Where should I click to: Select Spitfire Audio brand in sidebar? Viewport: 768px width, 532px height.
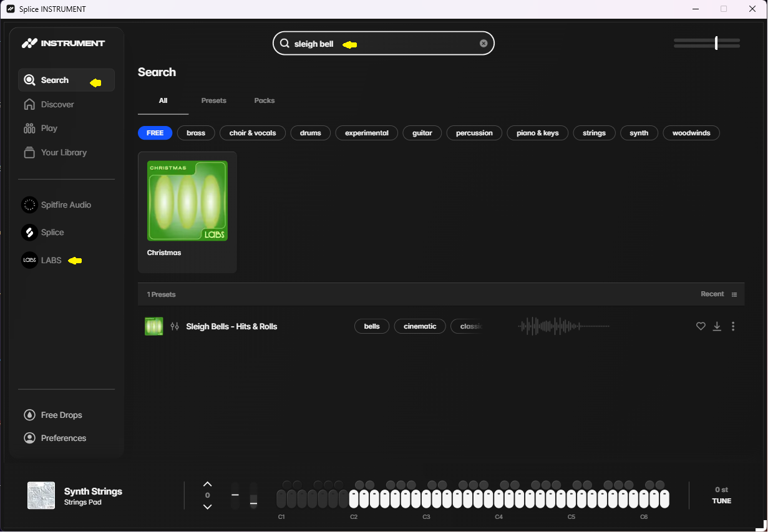pos(56,205)
